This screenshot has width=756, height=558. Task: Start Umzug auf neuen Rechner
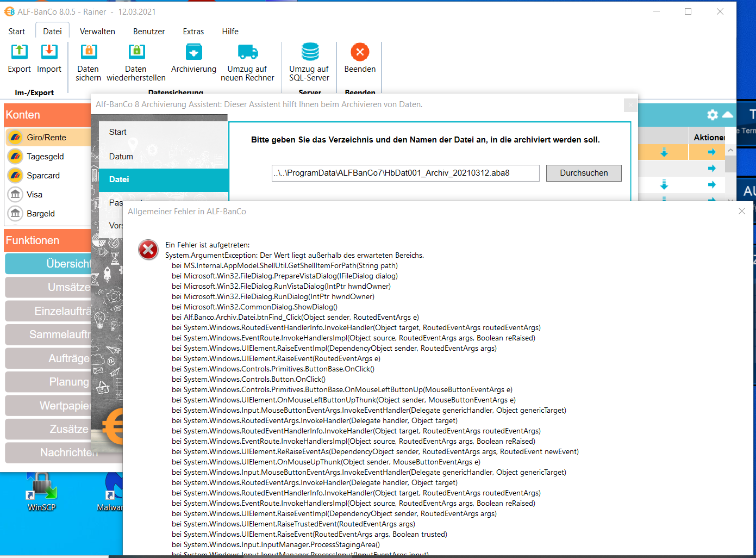(247, 63)
